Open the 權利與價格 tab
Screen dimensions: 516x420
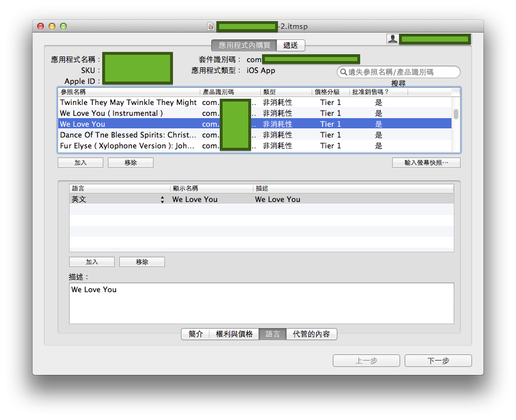234,334
